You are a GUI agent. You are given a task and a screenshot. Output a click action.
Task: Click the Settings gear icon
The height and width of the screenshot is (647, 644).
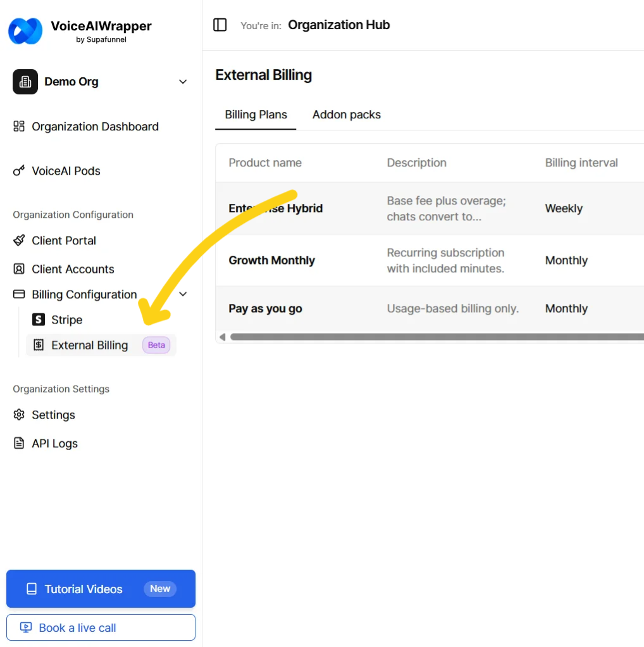pos(19,415)
